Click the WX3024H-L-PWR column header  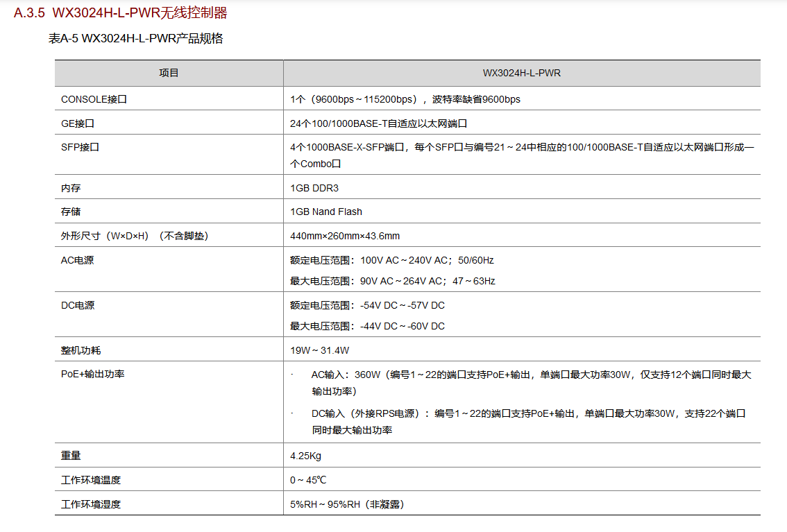coord(521,74)
